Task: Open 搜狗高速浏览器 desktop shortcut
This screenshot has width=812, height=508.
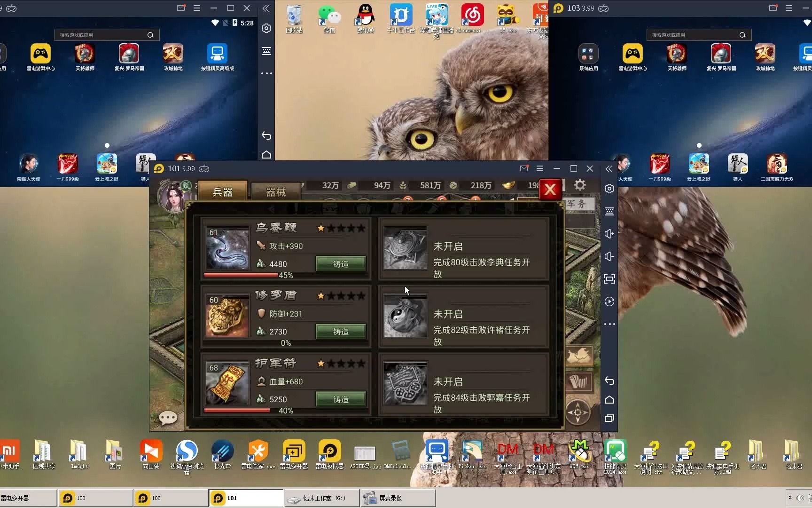Action: click(187, 457)
